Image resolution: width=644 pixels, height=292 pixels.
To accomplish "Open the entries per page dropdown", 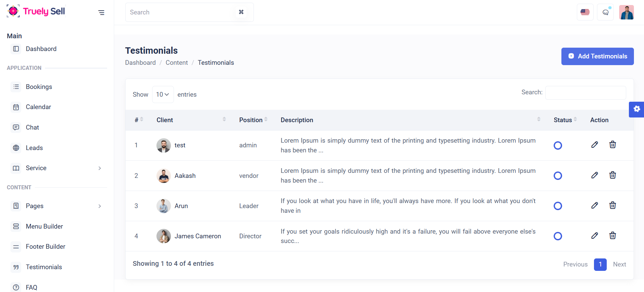I will [x=163, y=95].
